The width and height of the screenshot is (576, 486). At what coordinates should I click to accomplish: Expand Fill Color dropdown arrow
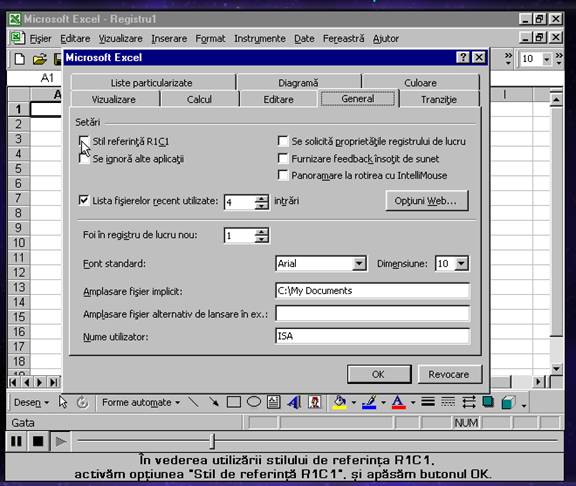pyautogui.click(x=354, y=403)
